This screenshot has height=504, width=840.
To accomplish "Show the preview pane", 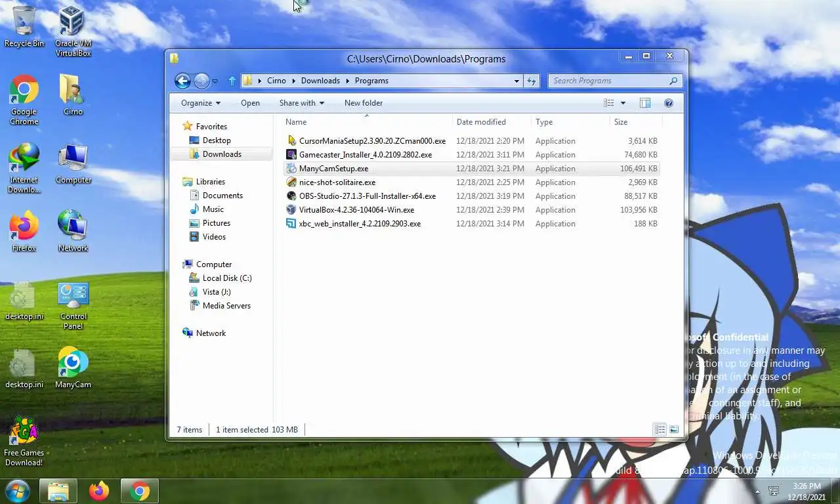I will click(x=645, y=103).
